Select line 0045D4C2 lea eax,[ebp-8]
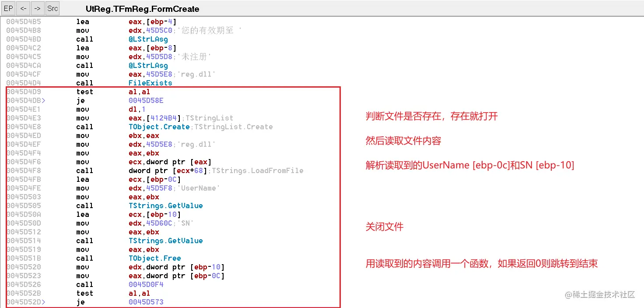644x308 pixels. (91, 48)
